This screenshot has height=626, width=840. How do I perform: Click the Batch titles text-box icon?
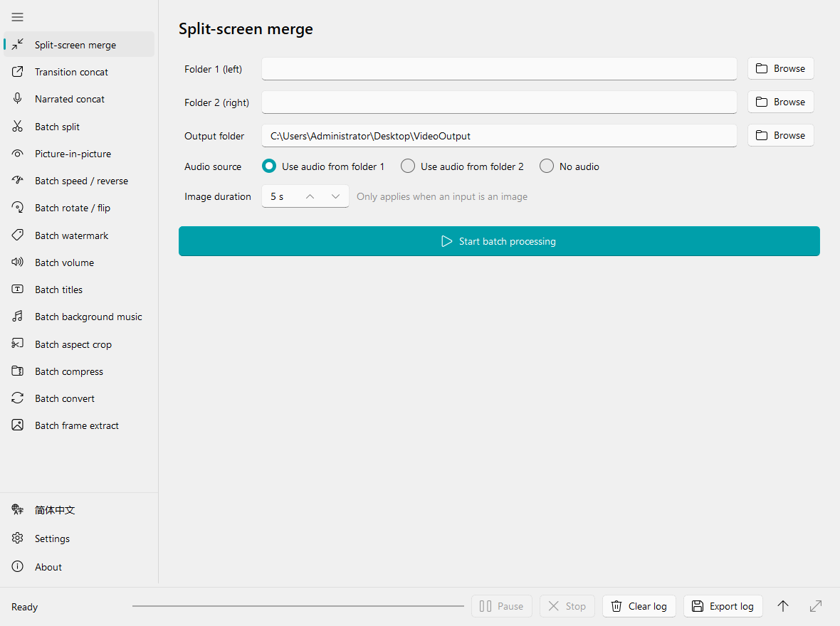coord(18,290)
